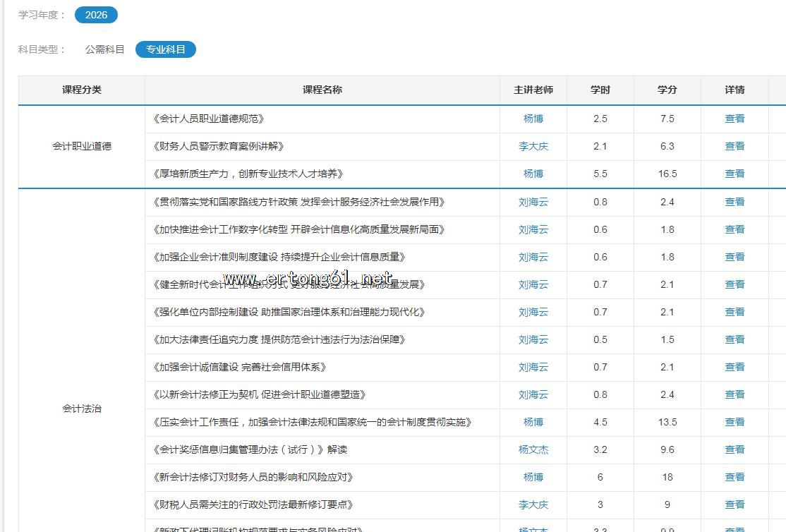Viewport: 786px width, 532px height.
Task: Click 刘海云 for 《加强企业会计准则制度建设》 course
Action: tap(533, 257)
